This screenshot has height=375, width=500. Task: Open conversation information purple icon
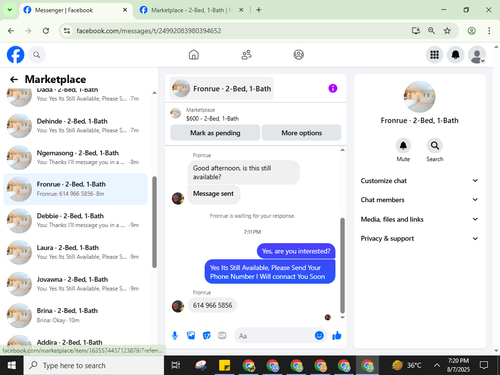[333, 88]
